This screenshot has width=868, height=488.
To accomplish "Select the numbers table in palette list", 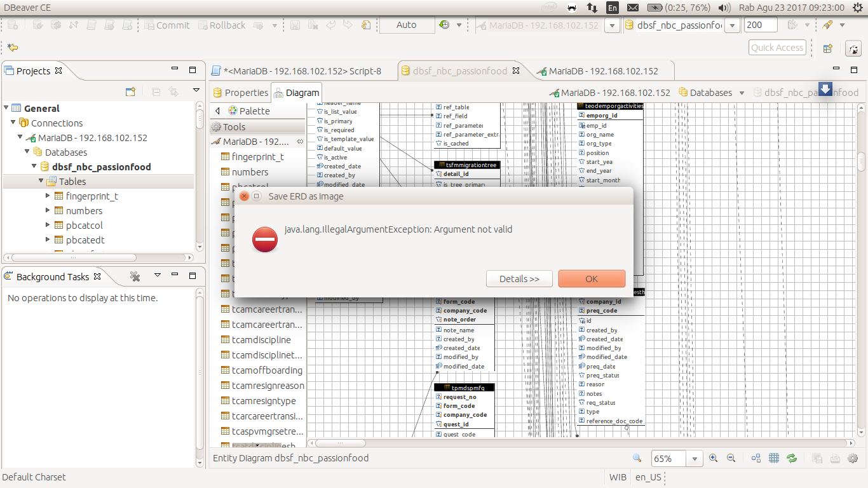I will pos(244,172).
